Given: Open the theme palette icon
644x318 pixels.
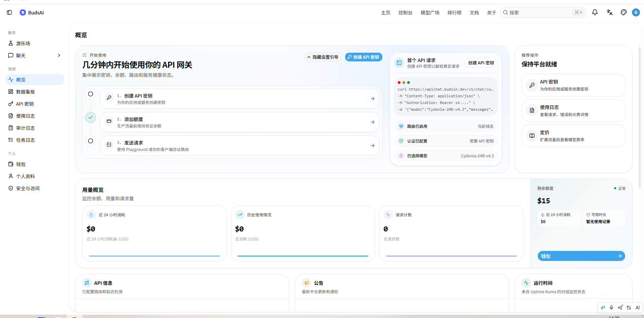Looking at the screenshot, I should (x=624, y=12).
